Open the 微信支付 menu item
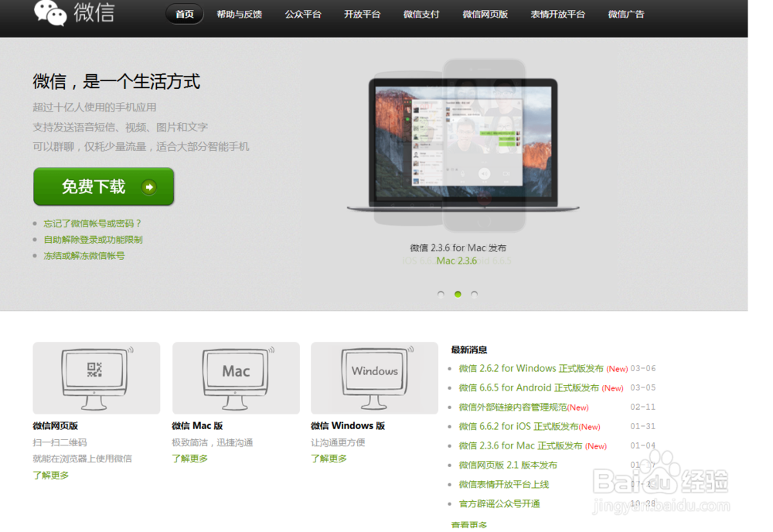The width and height of the screenshot is (773, 532). [421, 14]
